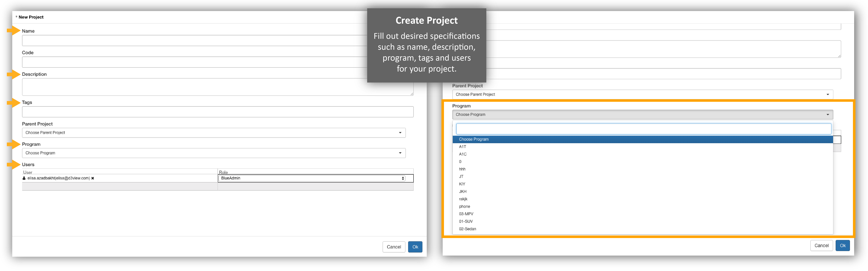The width and height of the screenshot is (868, 271).
Task: Click the elisa.azadbakht(elisa@d3view.com) user entry
Action: click(59, 178)
